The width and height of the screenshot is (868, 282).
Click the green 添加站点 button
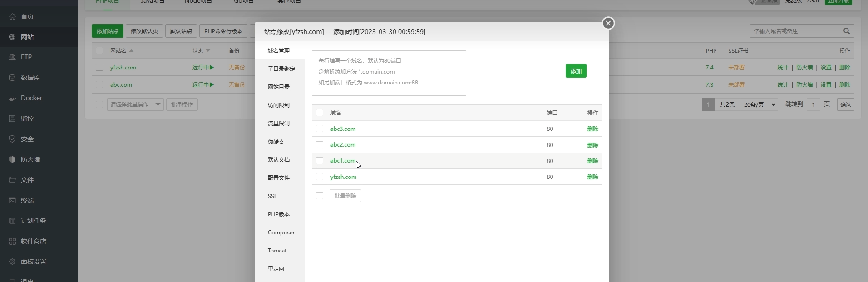[x=107, y=31]
